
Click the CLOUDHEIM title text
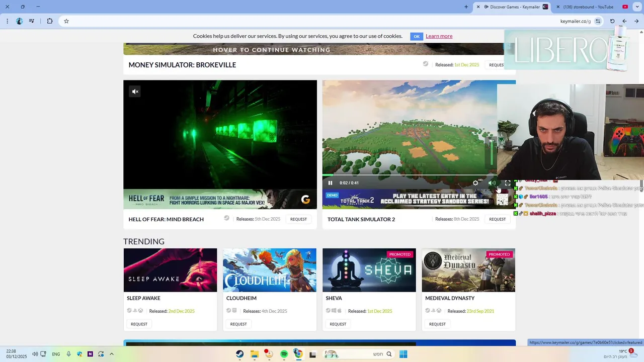(242, 298)
